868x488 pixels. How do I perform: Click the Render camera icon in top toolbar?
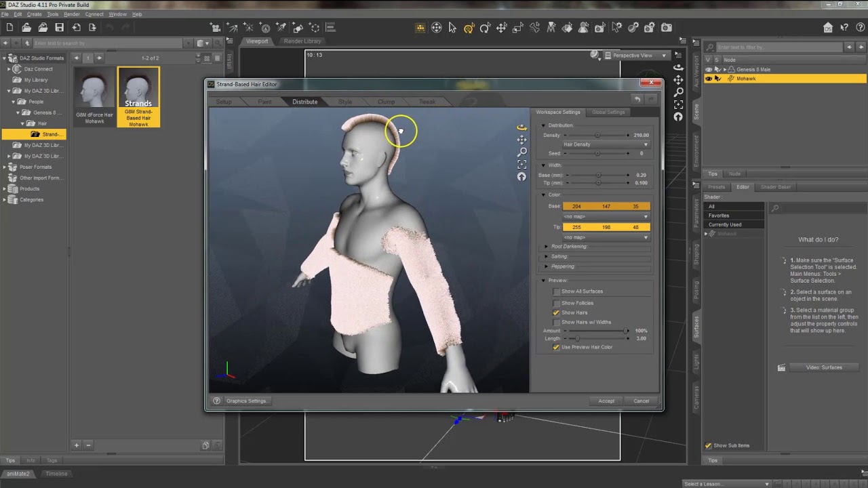667,28
